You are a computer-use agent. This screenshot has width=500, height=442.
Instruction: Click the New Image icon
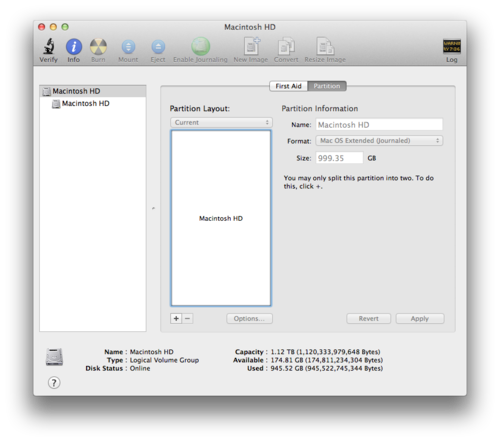click(251, 46)
